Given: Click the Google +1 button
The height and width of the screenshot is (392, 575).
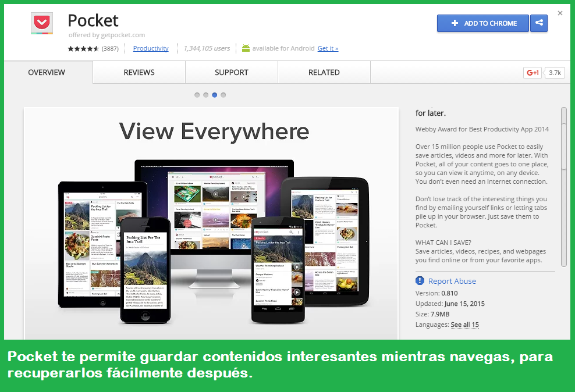Looking at the screenshot, I should [532, 73].
